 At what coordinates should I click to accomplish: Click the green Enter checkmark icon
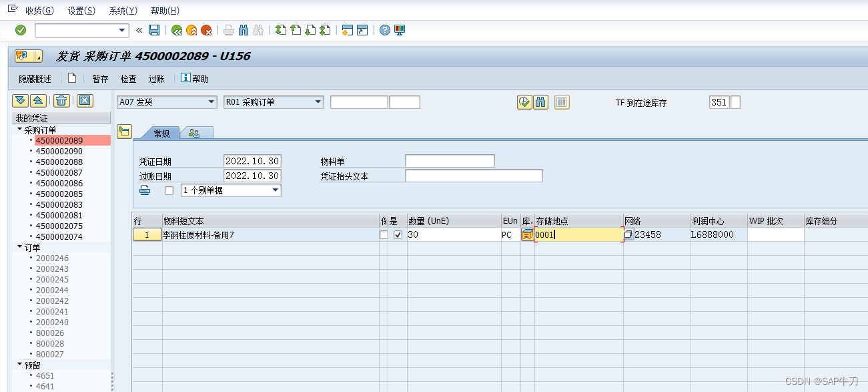(x=21, y=30)
